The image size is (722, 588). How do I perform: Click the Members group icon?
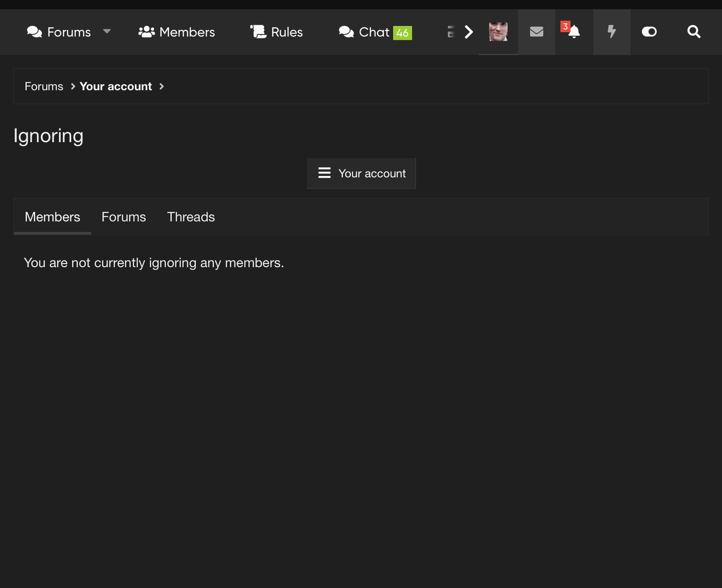[x=147, y=32]
